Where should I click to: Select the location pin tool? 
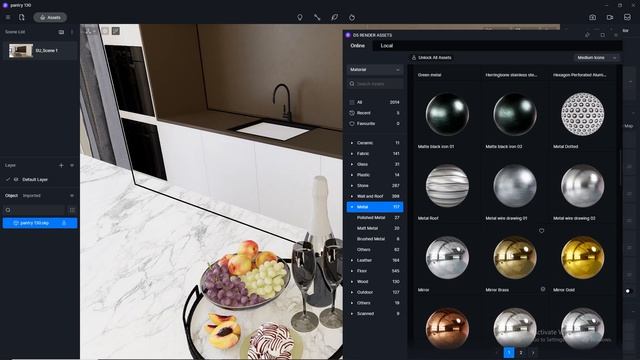click(300, 18)
